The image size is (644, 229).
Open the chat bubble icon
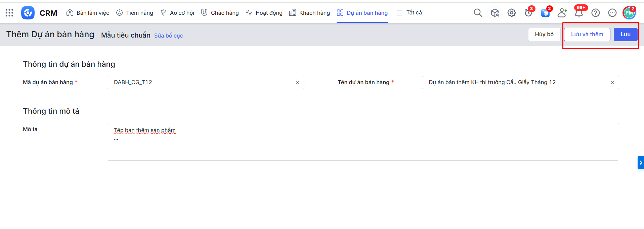click(612, 13)
